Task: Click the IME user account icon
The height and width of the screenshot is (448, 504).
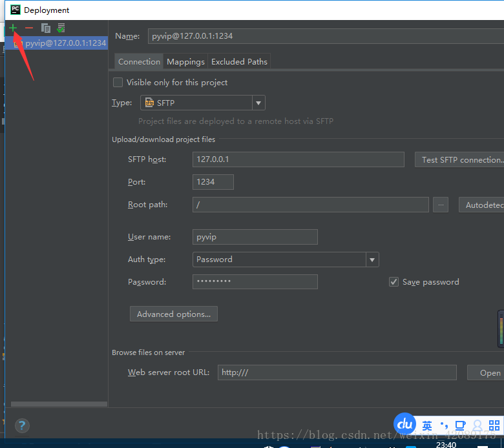Action: point(478,425)
